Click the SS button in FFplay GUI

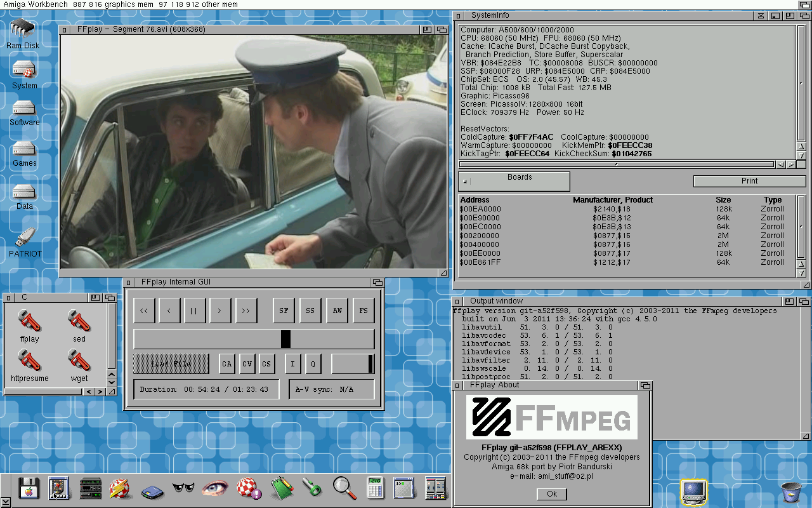point(310,311)
